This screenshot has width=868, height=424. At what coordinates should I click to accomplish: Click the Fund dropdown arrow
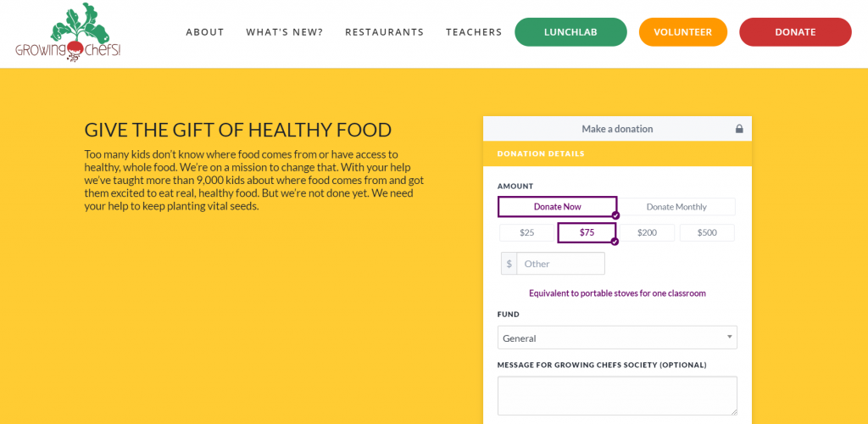pos(729,337)
